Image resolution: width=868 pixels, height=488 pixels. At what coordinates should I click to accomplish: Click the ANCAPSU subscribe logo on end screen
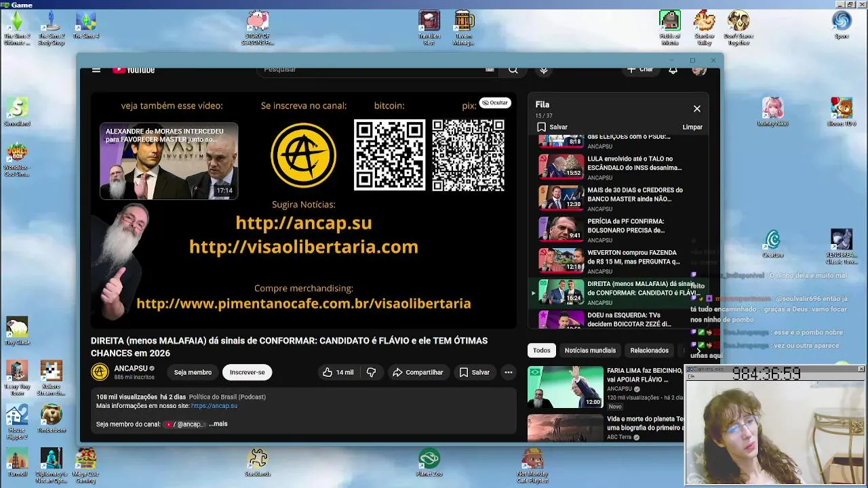[303, 155]
